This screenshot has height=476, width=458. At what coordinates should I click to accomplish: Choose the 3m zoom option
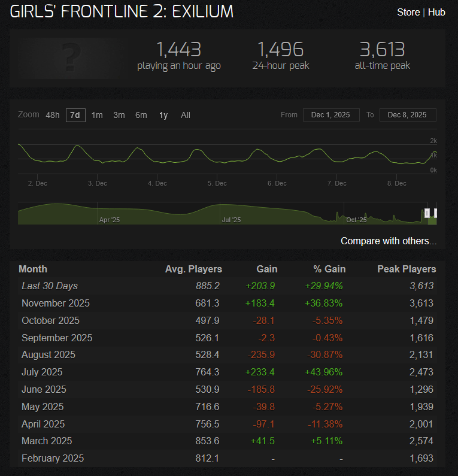(119, 115)
